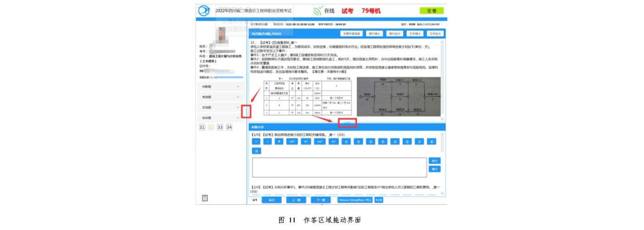
Task: Open the calculator icon in sidebar bottom
Action: (205, 198)
